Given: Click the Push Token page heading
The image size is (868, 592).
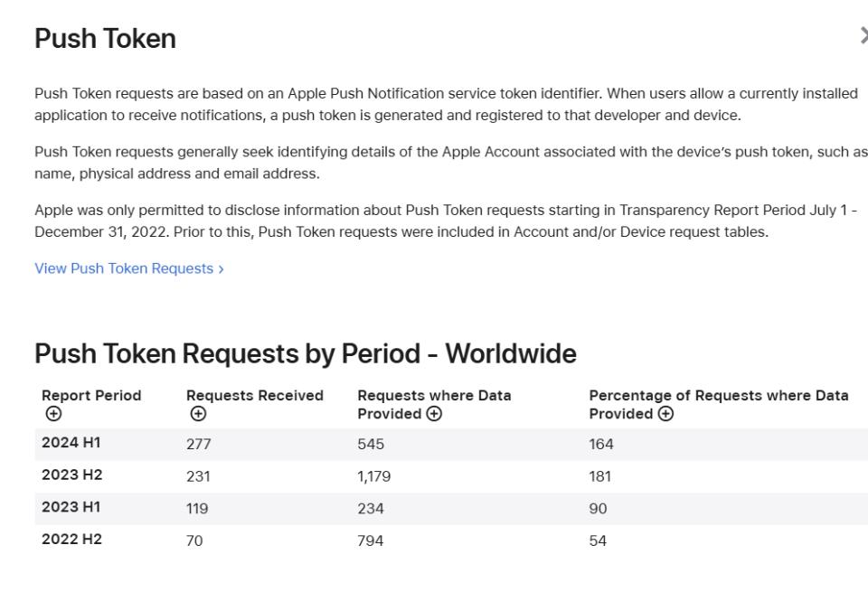Looking at the screenshot, I should (105, 39).
